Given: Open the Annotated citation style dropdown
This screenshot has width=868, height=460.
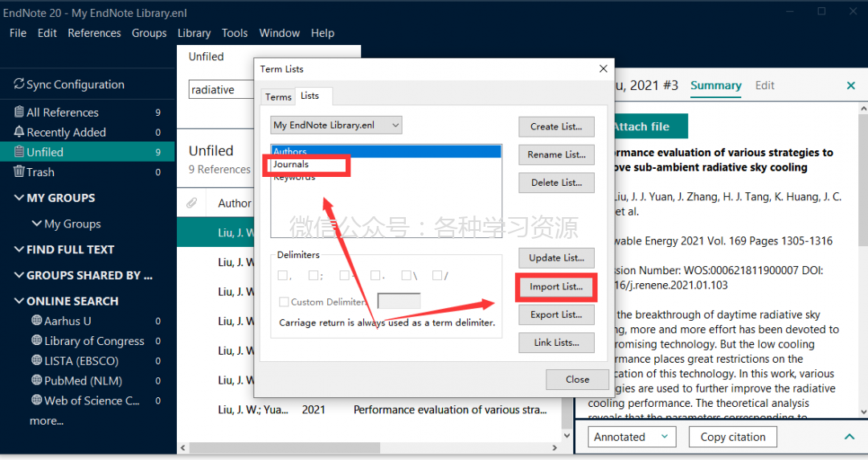Looking at the screenshot, I should [x=632, y=437].
